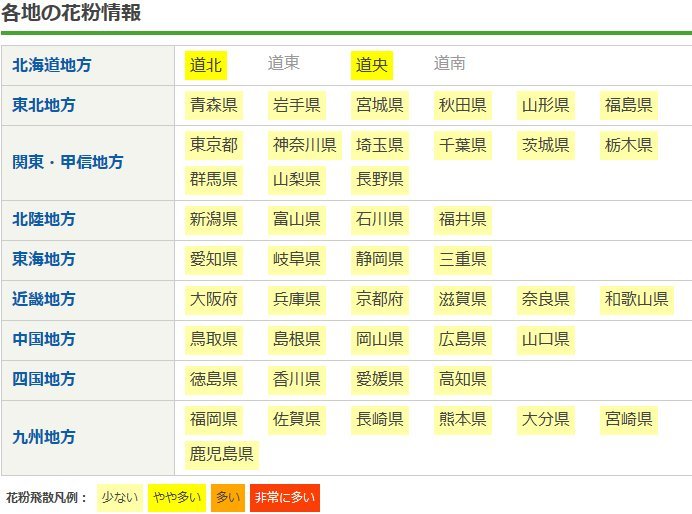Screen dimensions: 692x514
Task: Select 福岡県 pollen info
Action: 214,419
